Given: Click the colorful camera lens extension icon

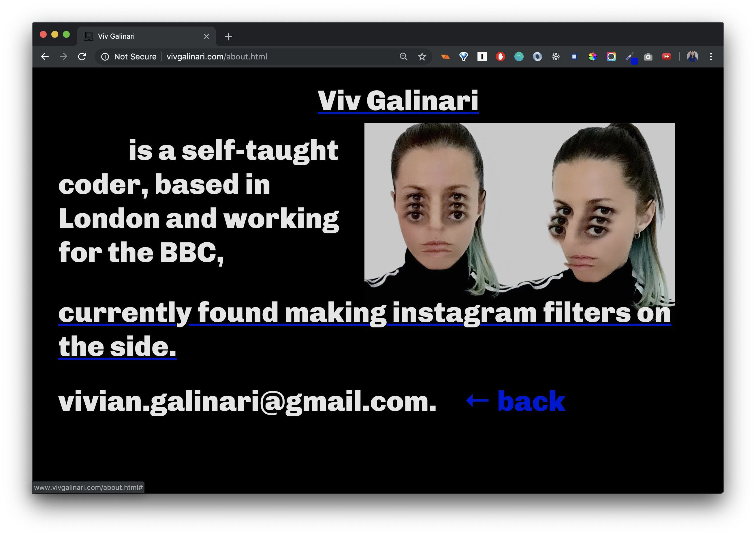Looking at the screenshot, I should (x=611, y=57).
